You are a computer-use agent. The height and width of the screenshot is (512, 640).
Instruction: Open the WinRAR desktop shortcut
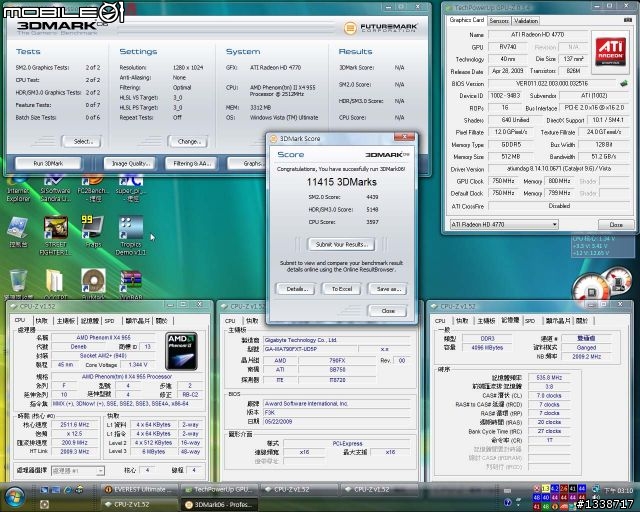(131, 283)
